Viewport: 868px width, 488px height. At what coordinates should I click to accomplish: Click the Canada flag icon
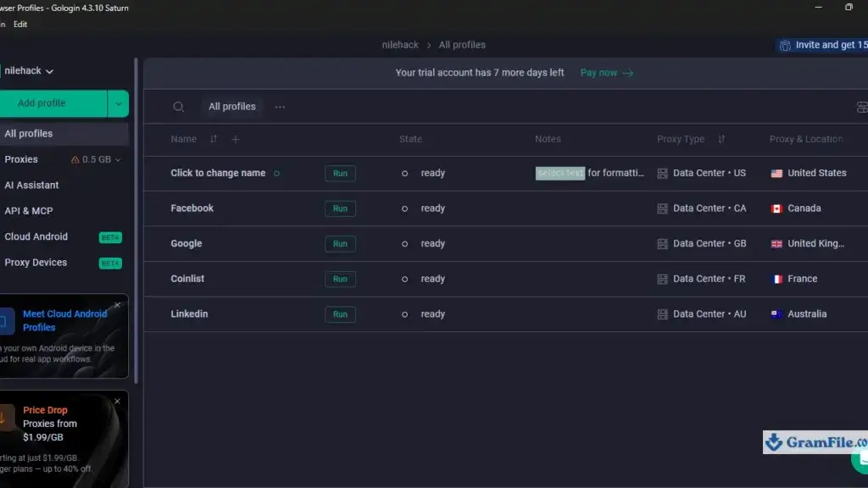tap(776, 208)
